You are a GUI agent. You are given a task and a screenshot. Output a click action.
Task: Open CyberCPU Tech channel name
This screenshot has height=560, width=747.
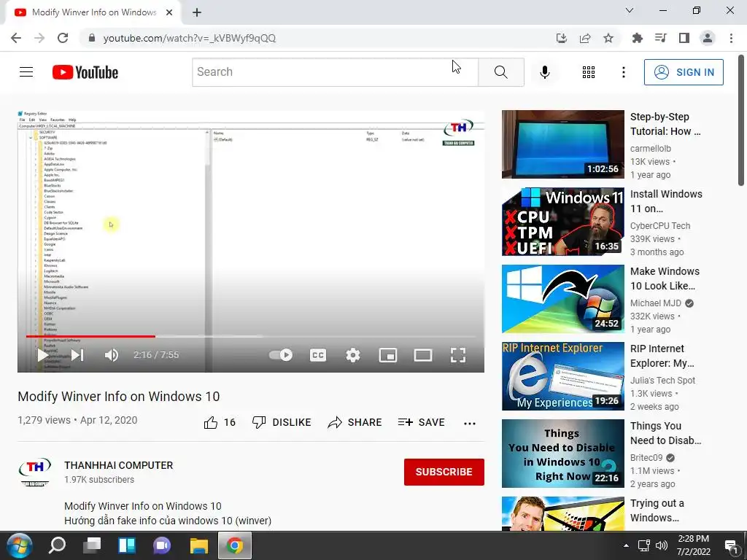click(x=659, y=226)
